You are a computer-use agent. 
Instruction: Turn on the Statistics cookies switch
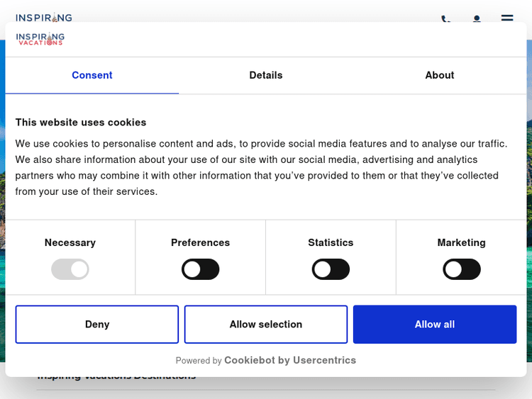point(331,269)
